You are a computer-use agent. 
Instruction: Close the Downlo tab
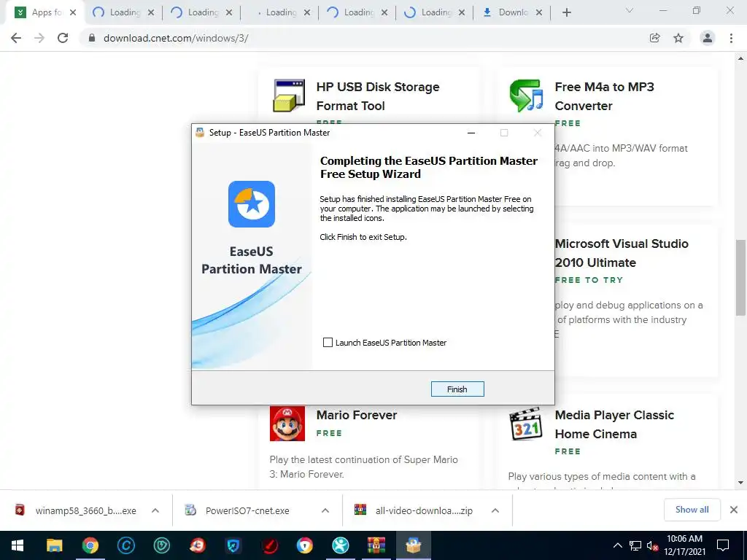539,12
